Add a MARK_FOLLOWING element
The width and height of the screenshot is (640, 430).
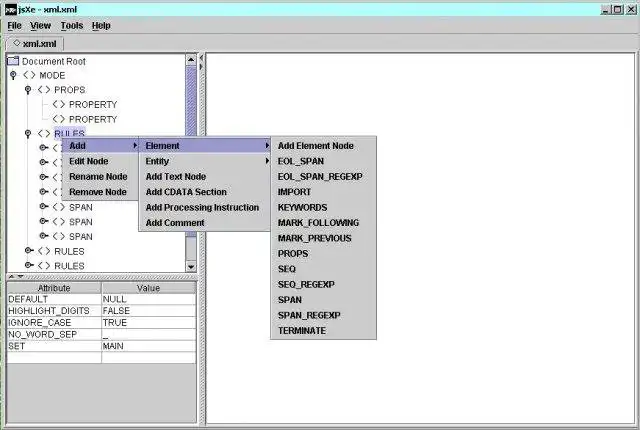(323, 223)
